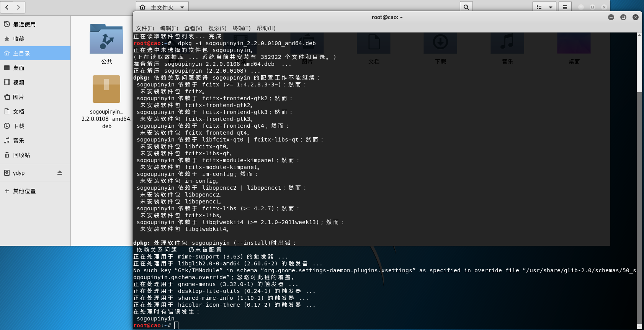Select 主目录 in the sidebar
The height and width of the screenshot is (330, 644).
coord(35,54)
